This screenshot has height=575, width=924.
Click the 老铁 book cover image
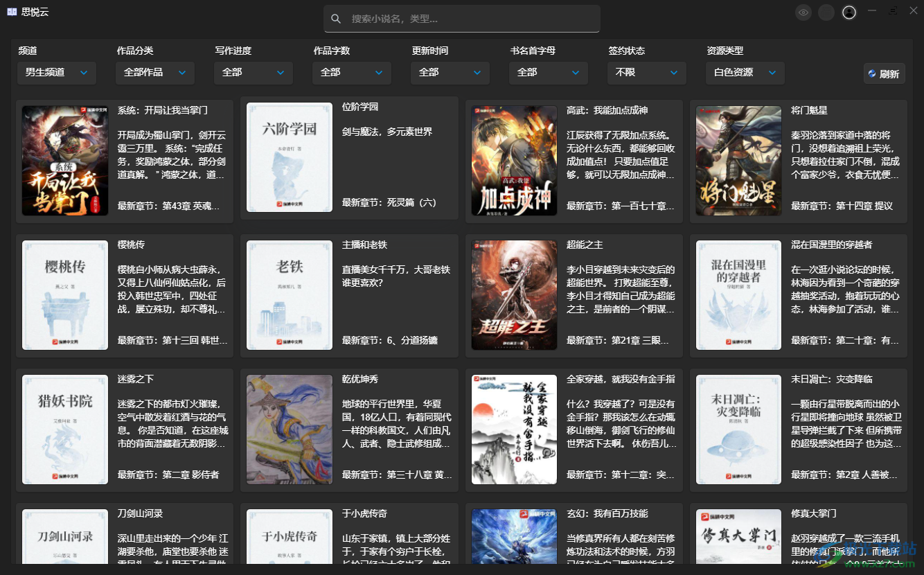[290, 295]
